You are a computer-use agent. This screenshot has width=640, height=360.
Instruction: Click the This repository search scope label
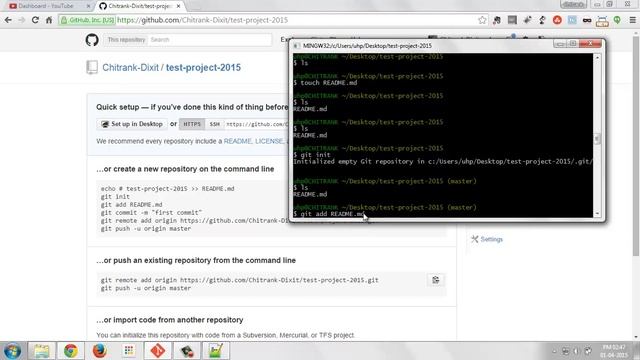126,40
